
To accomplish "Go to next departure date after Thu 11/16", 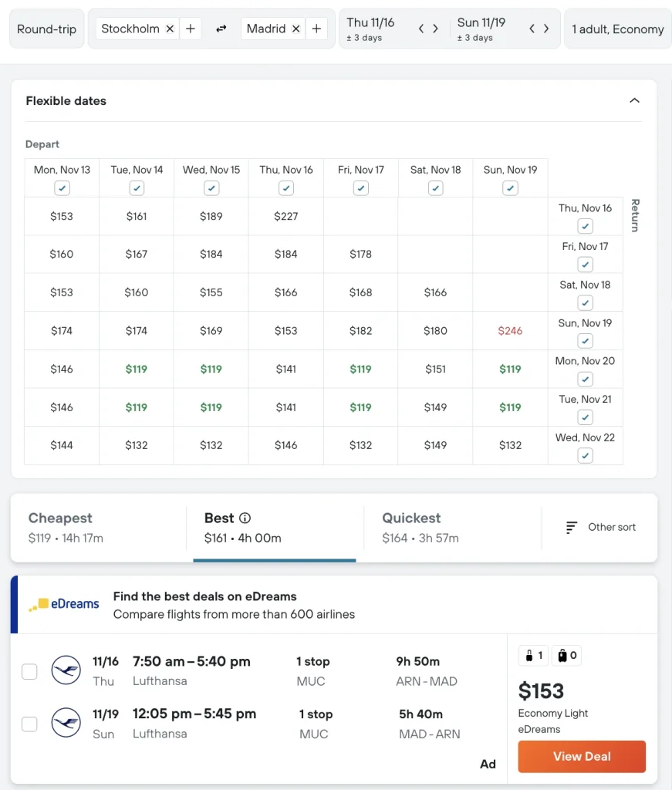I will coord(435,29).
